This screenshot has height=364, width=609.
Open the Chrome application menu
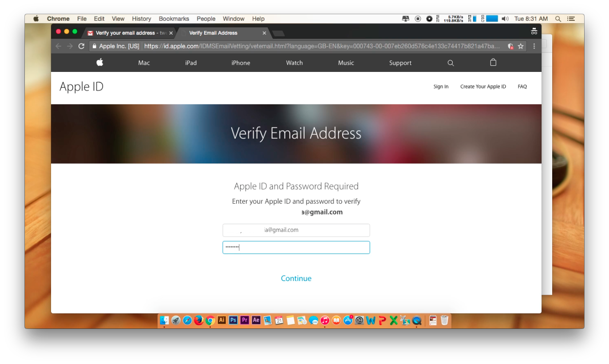point(58,19)
